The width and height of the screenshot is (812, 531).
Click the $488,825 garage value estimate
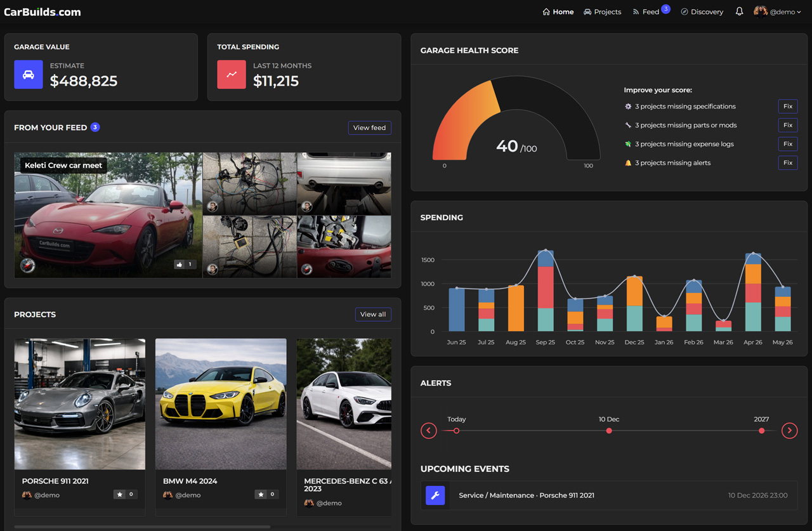(x=84, y=81)
